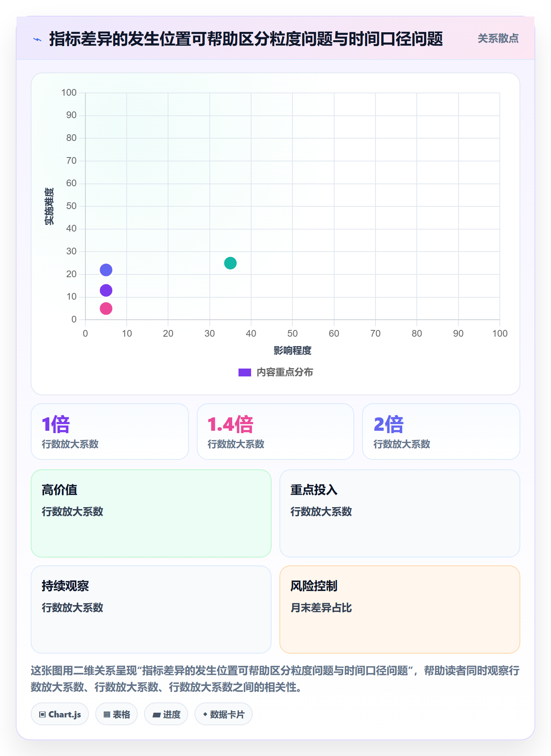Click the x-axis tick label 50
The image size is (551, 756).
coord(292,334)
